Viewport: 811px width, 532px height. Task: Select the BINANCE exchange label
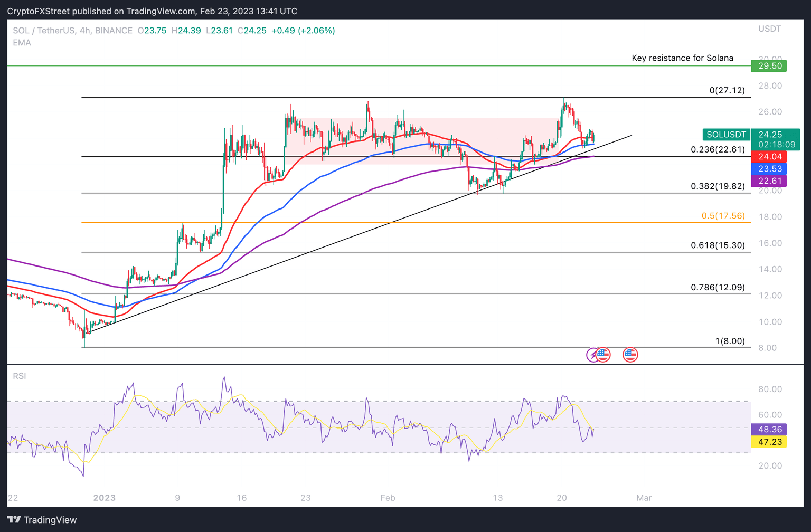pos(113,30)
